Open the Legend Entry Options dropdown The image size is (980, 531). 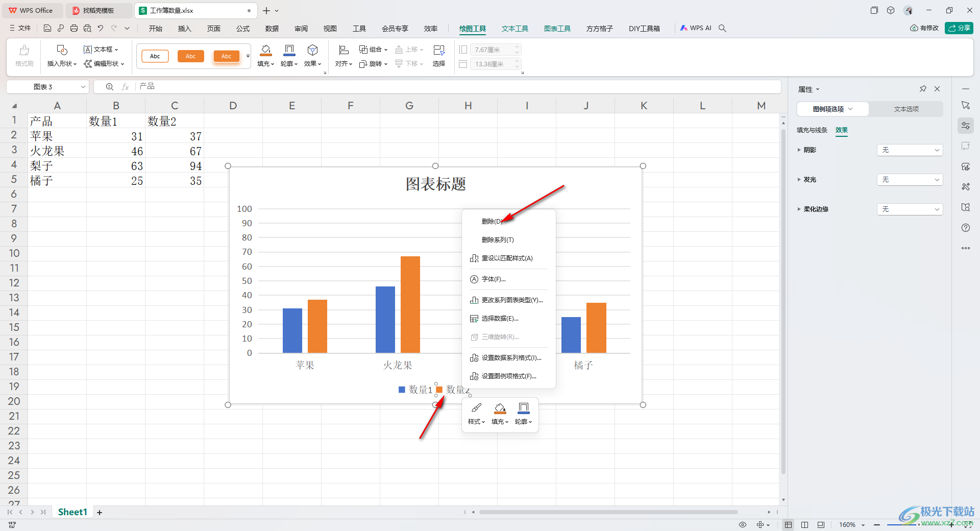[832, 109]
